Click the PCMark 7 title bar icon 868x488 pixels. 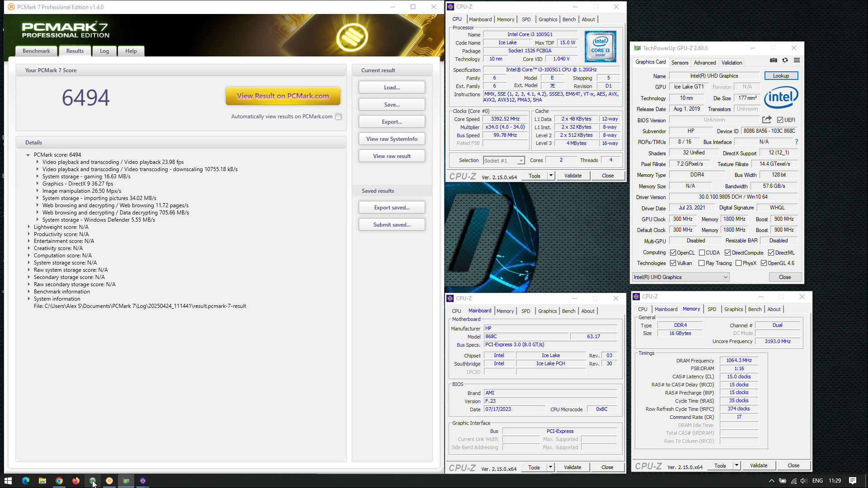(x=11, y=7)
